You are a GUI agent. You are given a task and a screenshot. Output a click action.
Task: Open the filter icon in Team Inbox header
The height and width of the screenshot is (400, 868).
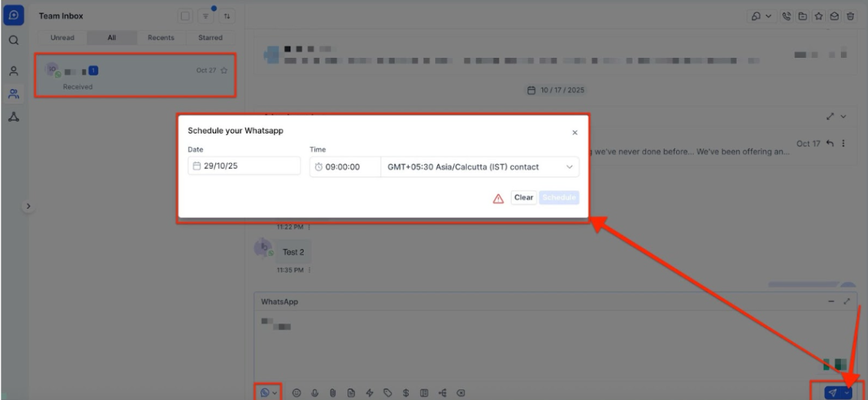click(206, 16)
